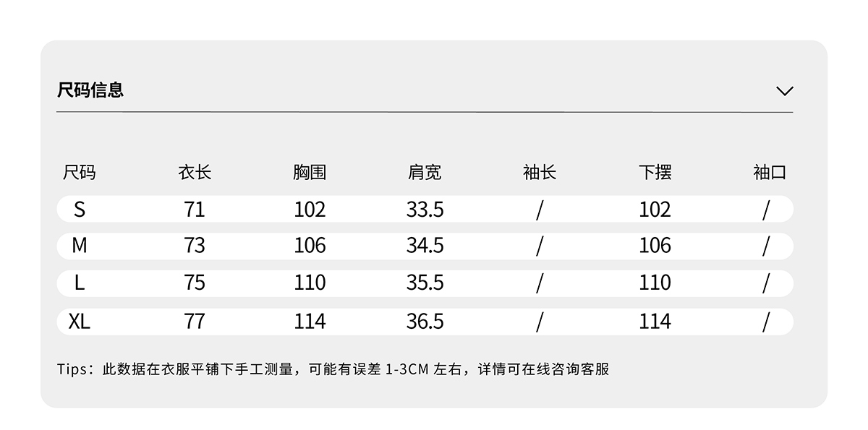
Task: Select the S size row label
Action: (80, 210)
